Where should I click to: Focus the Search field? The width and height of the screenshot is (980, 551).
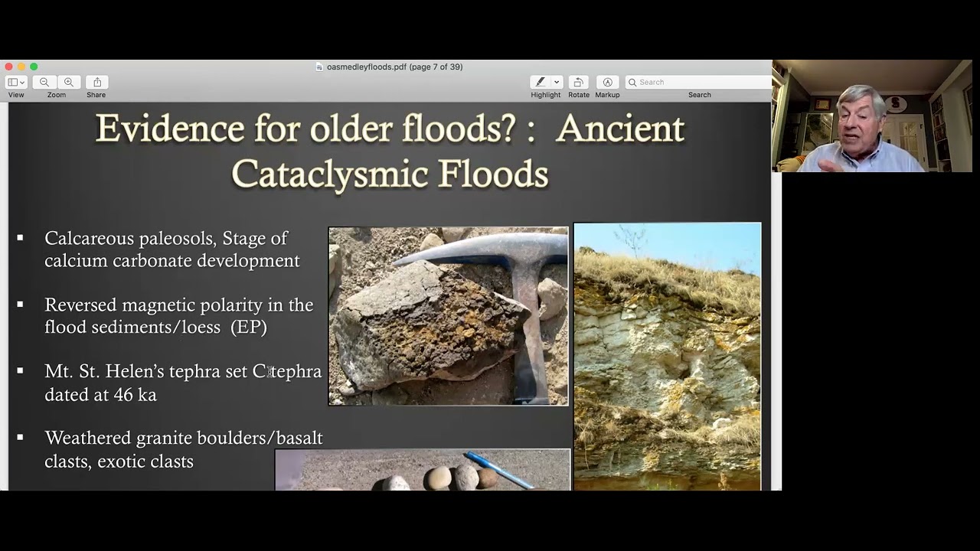pos(699,82)
